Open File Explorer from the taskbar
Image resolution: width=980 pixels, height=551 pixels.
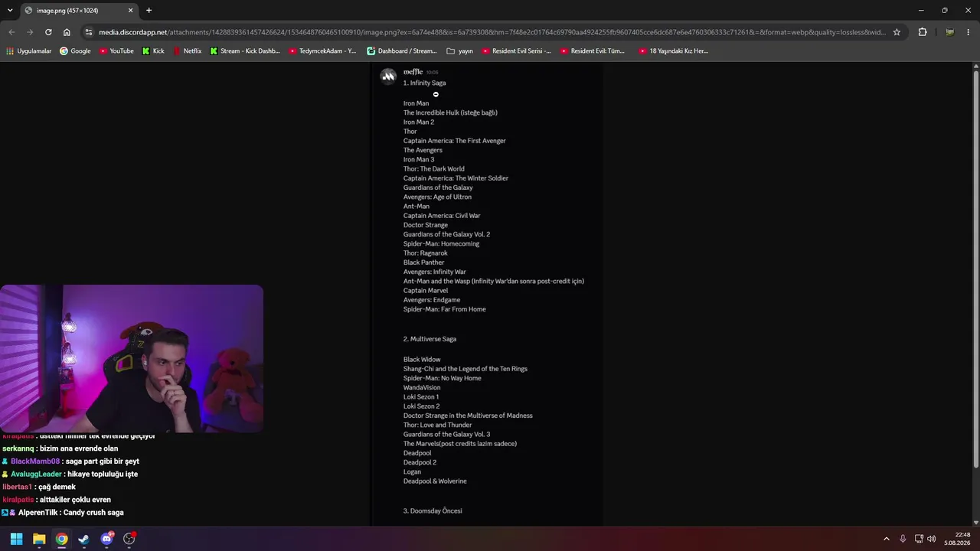click(x=39, y=539)
